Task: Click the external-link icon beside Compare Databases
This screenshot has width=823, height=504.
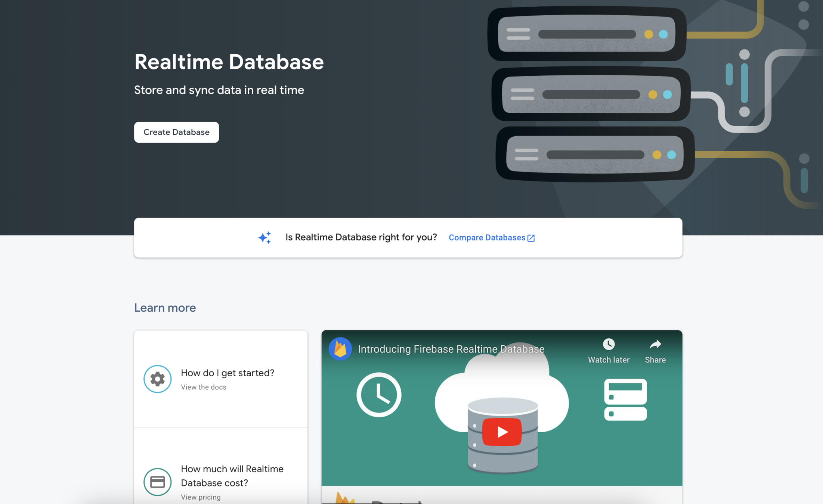Action: point(531,238)
